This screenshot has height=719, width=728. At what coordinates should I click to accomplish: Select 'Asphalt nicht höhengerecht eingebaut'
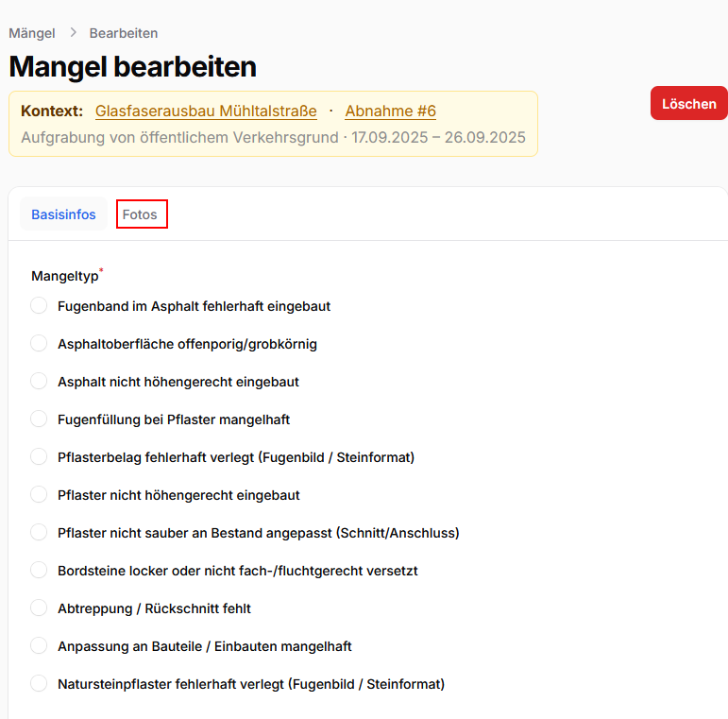pos(39,382)
